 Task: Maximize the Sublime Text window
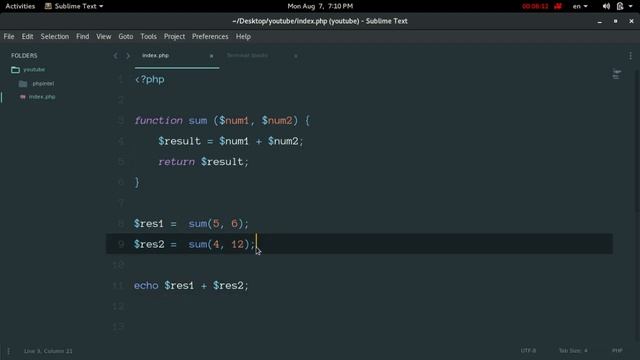[x=616, y=21]
